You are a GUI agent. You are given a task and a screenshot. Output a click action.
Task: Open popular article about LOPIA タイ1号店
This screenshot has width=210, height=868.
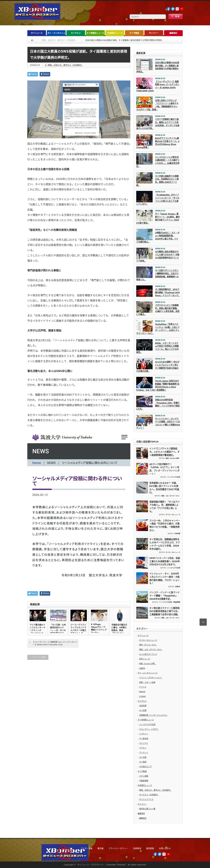click(x=164, y=469)
